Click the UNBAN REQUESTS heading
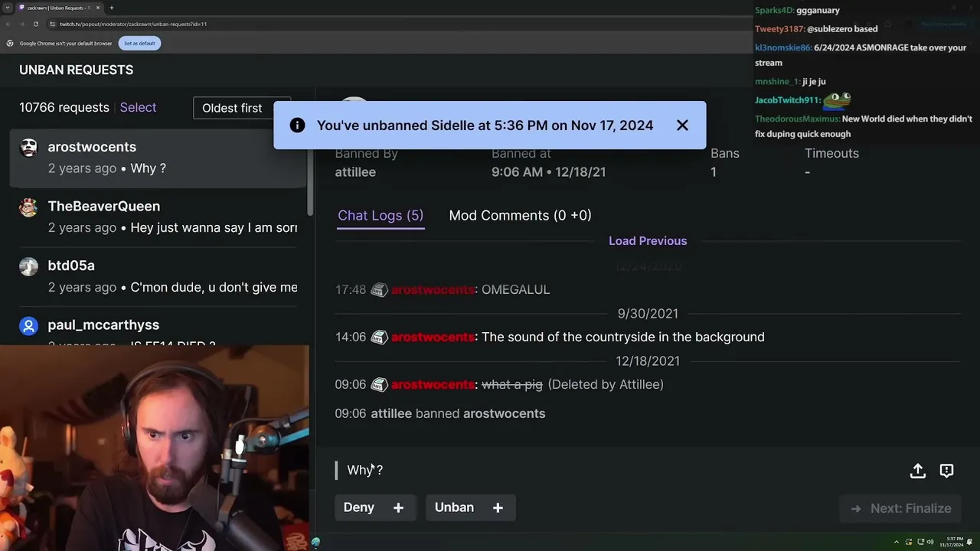Viewport: 980px width, 551px height. 76,70
